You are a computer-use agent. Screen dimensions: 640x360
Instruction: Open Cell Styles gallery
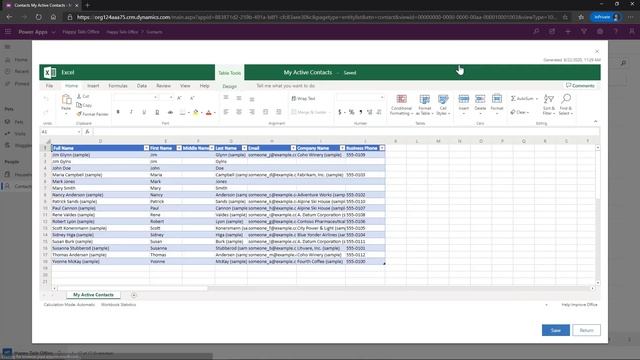coord(443,104)
